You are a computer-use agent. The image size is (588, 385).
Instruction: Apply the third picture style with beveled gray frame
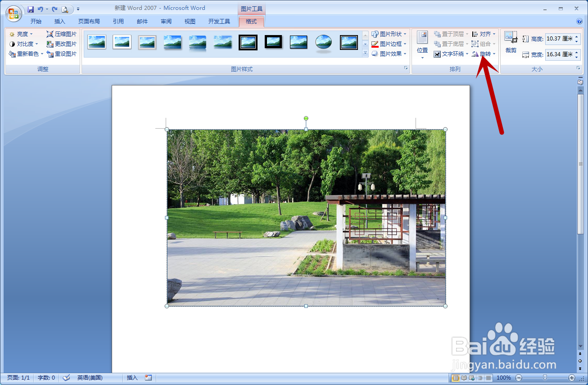point(147,42)
